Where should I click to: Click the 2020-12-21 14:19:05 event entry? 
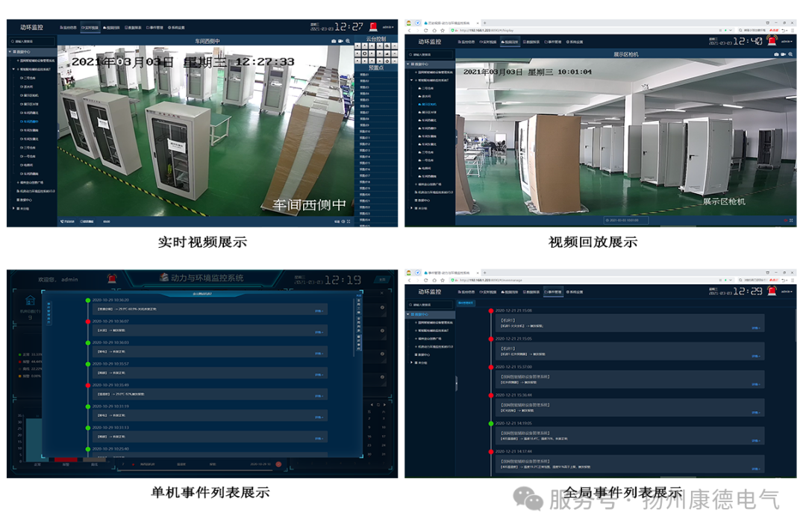630,436
